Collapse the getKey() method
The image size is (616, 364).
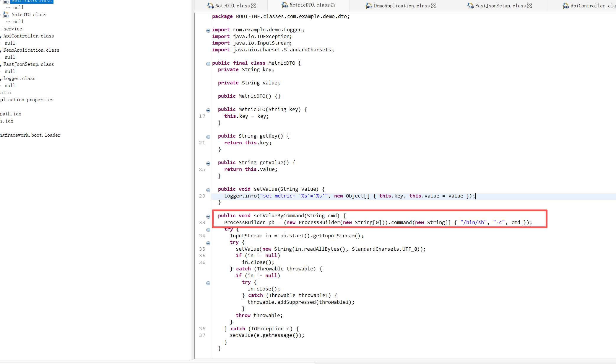208,137
